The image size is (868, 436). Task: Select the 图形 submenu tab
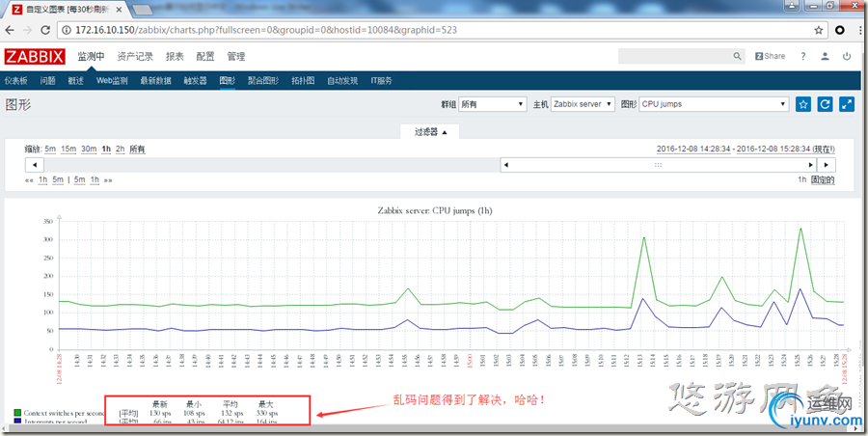pos(228,80)
